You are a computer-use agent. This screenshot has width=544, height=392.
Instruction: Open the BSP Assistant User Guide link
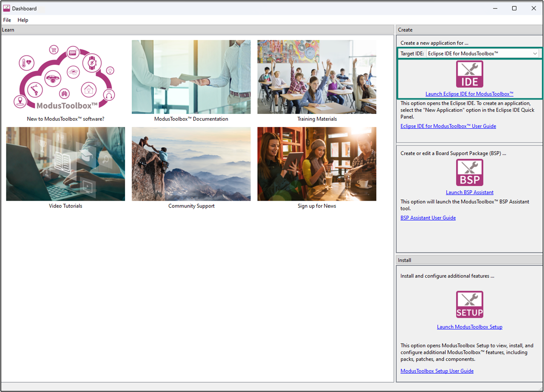pyautogui.click(x=428, y=218)
